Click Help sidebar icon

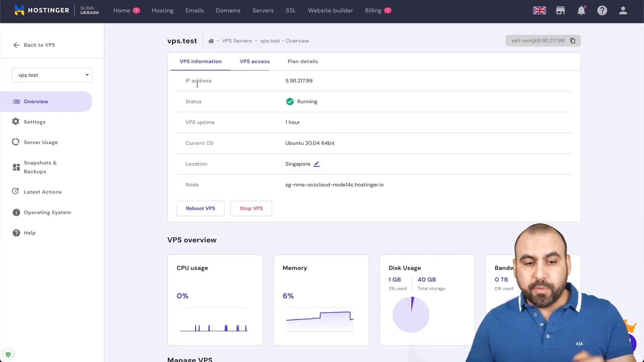point(16,233)
